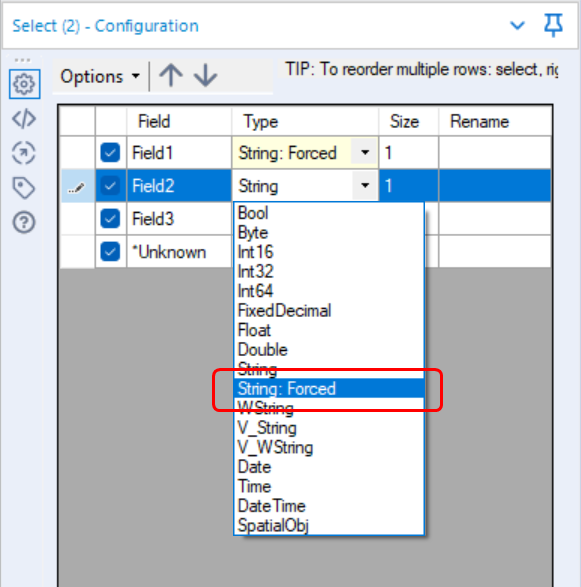
Task: Click the Rename cell for Field1
Action: pos(495,152)
